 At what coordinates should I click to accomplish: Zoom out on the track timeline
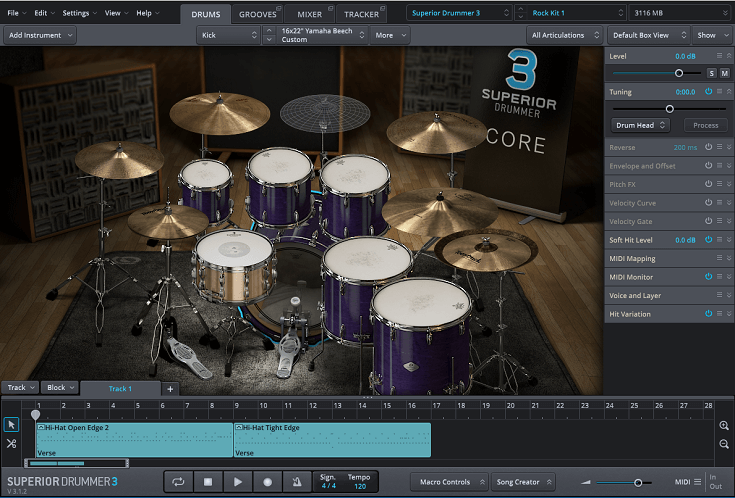point(724,444)
